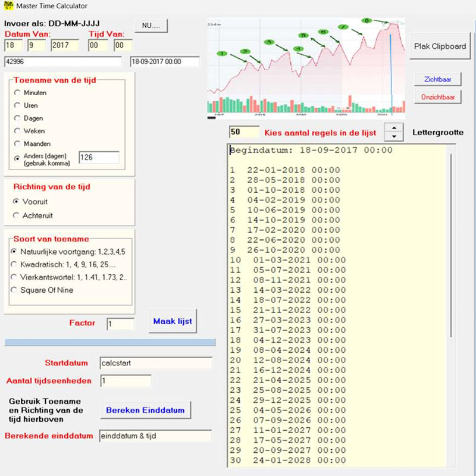The width and height of the screenshot is (476, 476).
Task: Click list row 9 26-10-2020
Action: click(x=285, y=250)
